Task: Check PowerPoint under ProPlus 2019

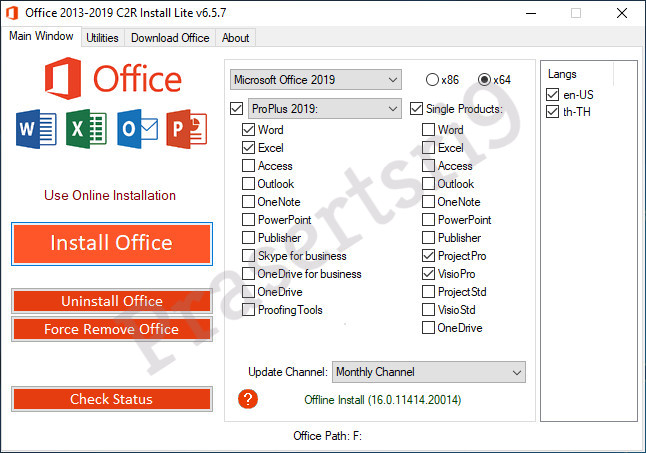Action: click(x=248, y=220)
